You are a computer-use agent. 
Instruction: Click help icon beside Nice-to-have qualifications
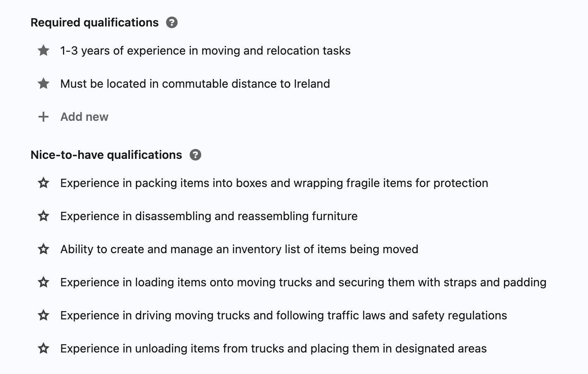[x=195, y=155]
